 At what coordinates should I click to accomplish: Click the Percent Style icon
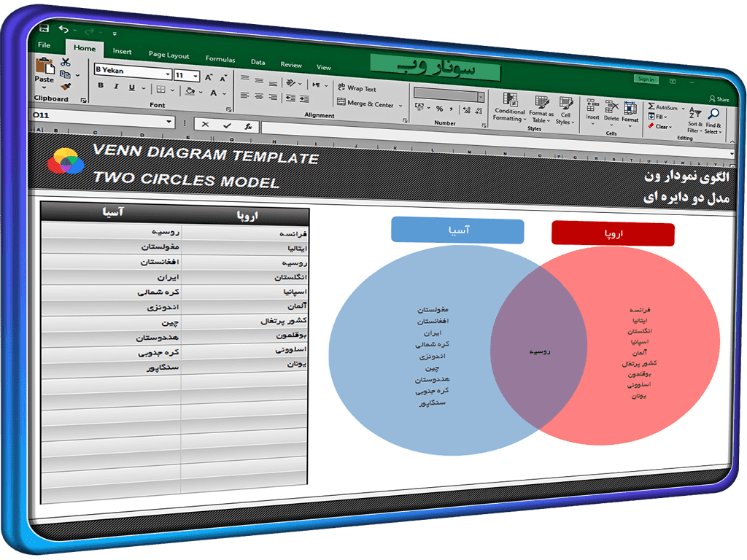tap(439, 109)
